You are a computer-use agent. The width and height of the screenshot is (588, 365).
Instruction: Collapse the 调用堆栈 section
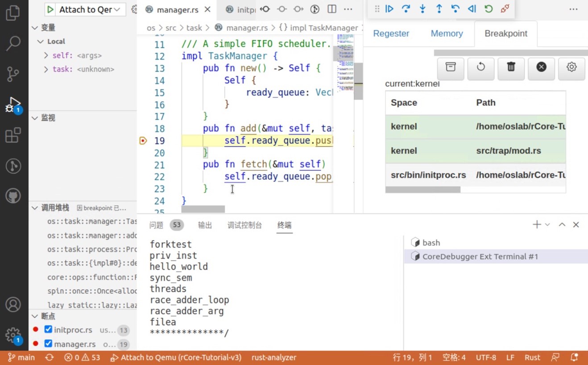[x=35, y=208]
